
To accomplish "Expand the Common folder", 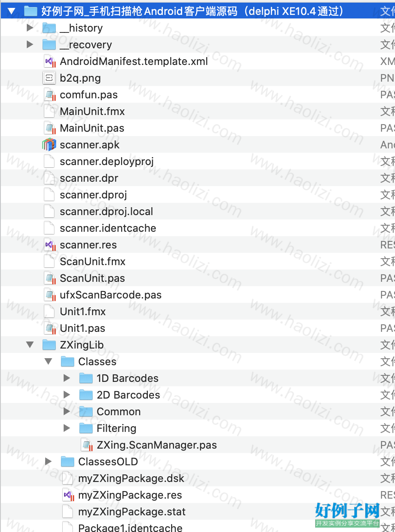I will [67, 412].
